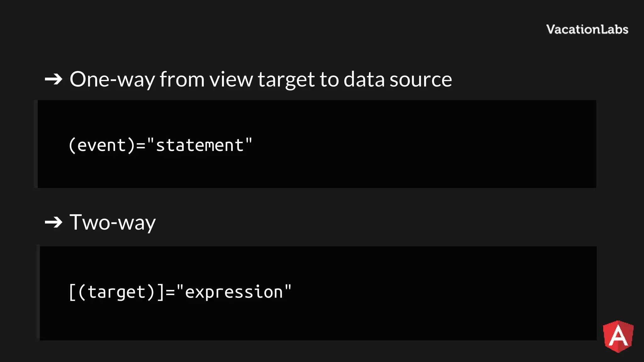Click the word 'from' in the heading
Image resolution: width=644 pixels, height=362 pixels.
182,79
